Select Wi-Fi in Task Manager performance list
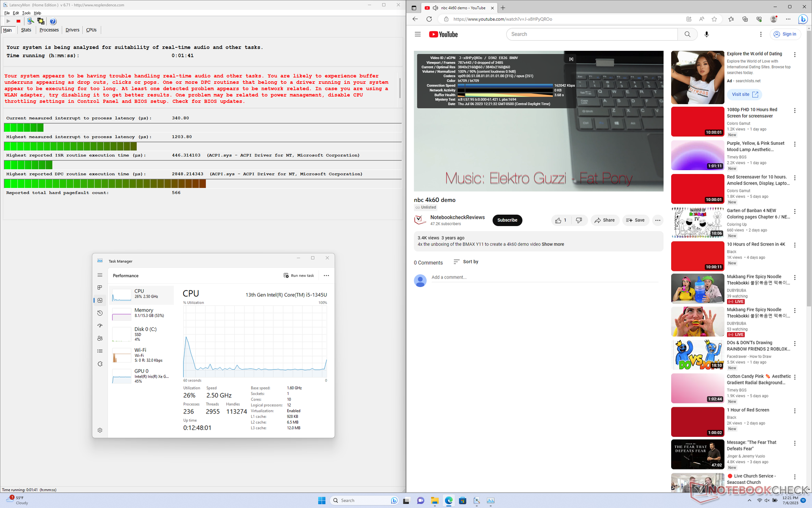The width and height of the screenshot is (812, 508). tap(142, 355)
